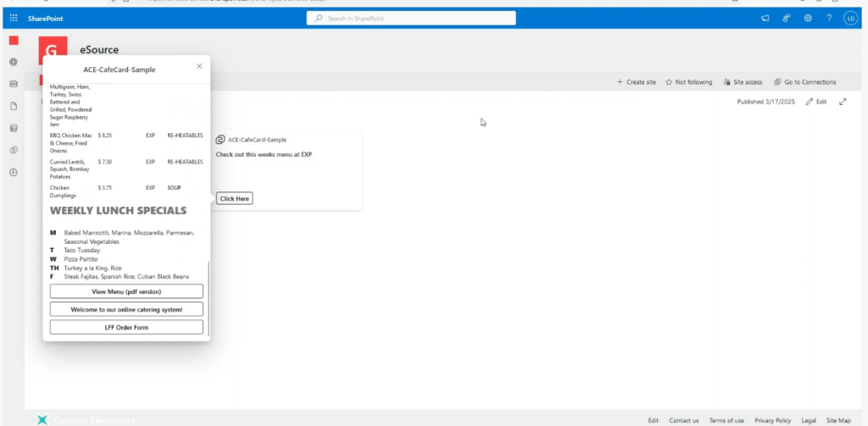Click Steak Fajitas, Spanish Rice entry

(x=126, y=277)
